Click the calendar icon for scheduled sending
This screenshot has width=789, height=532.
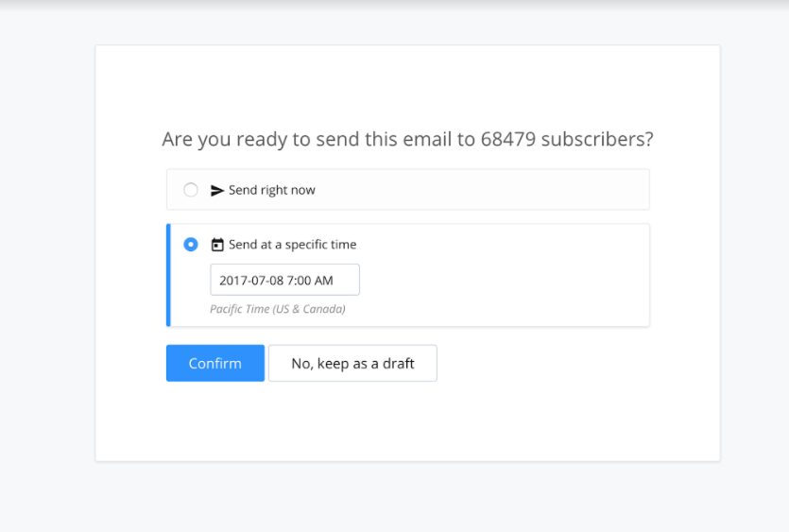tap(217, 245)
